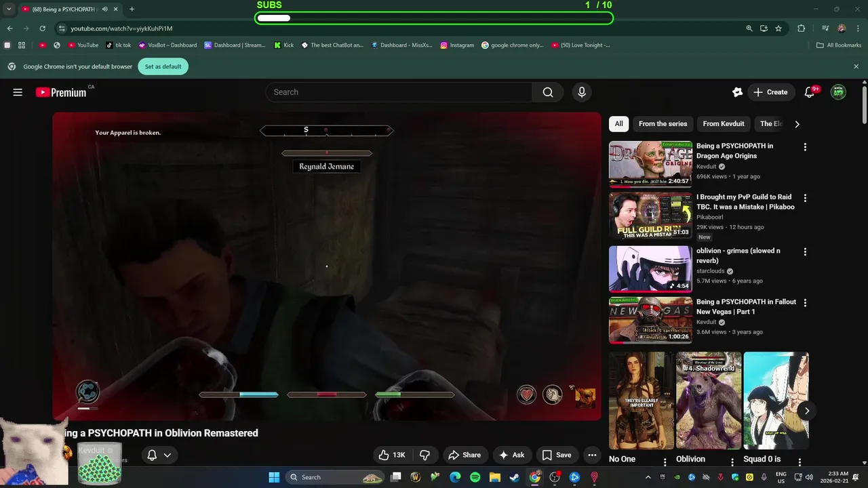Click the YouTube Premium logo
This screenshot has height=488, width=868.
coord(61,92)
